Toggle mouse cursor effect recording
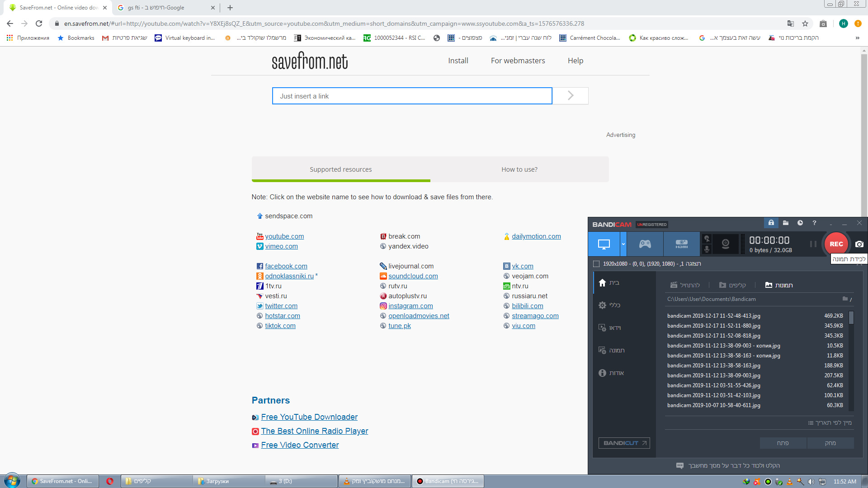868x488 pixels. (707, 239)
